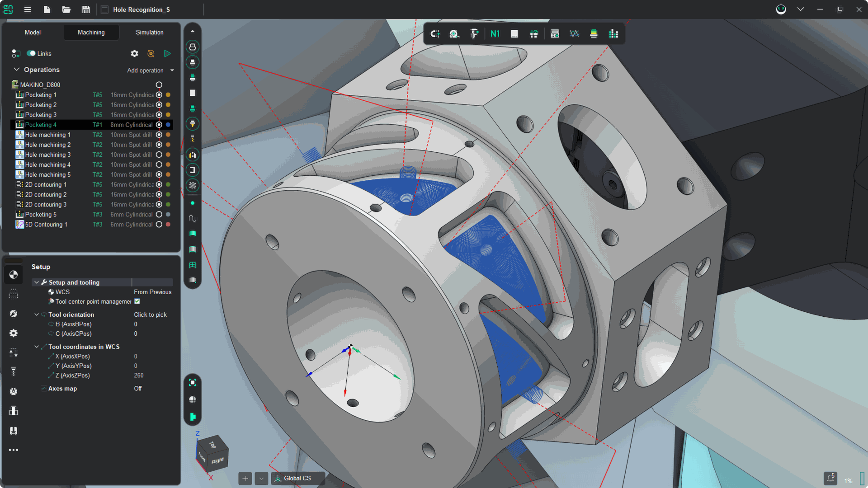Select the Setup sidebar tab icon

tap(14, 275)
